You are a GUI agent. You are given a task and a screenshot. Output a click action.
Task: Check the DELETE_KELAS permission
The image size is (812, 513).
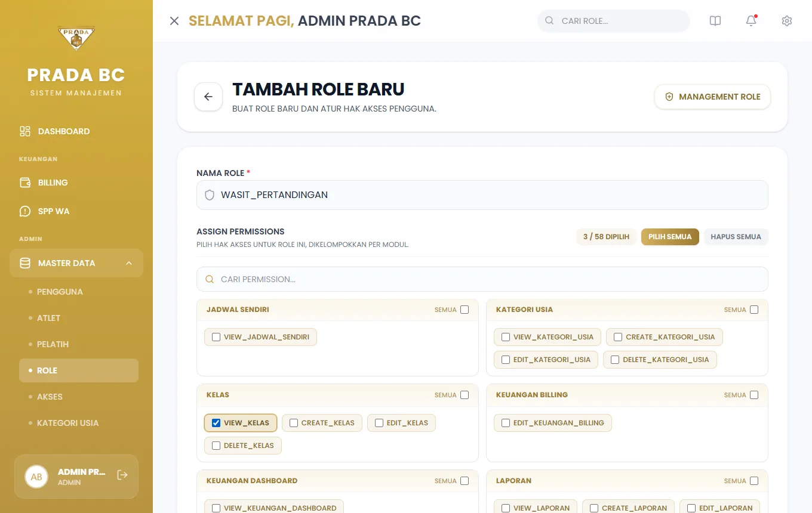click(216, 446)
